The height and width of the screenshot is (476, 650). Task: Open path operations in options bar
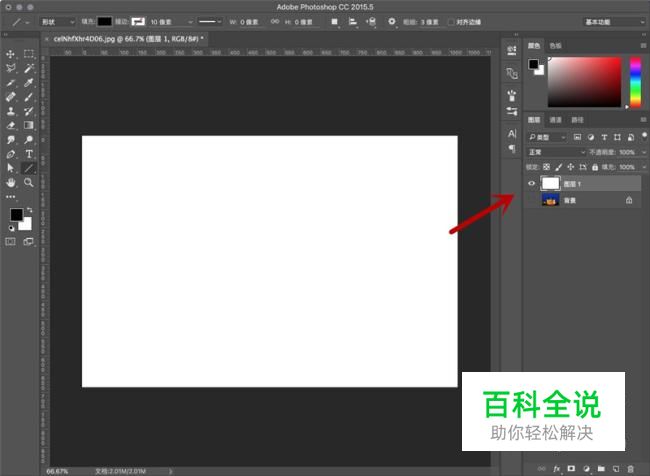[335, 22]
